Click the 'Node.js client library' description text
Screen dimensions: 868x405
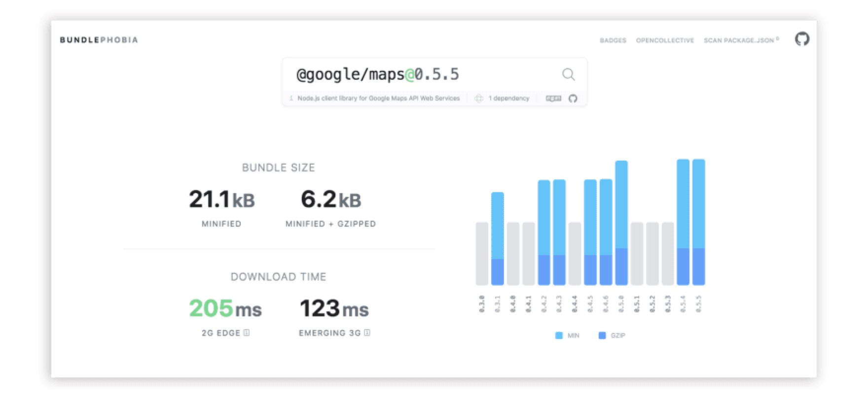coord(378,99)
